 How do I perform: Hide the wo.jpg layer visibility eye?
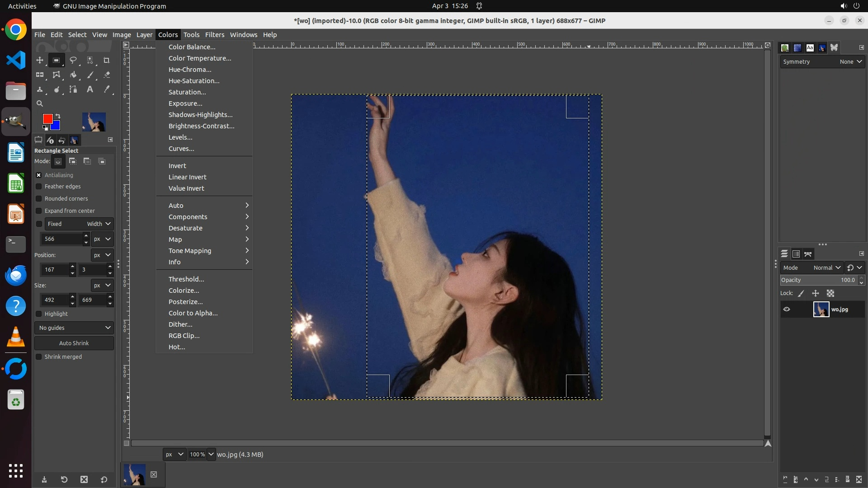click(x=787, y=310)
